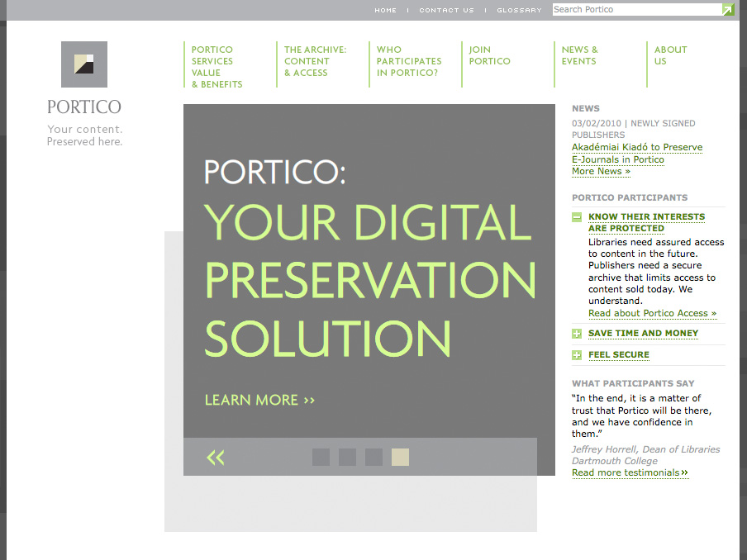
Task: Open the Home link in top bar
Action: coord(385,10)
